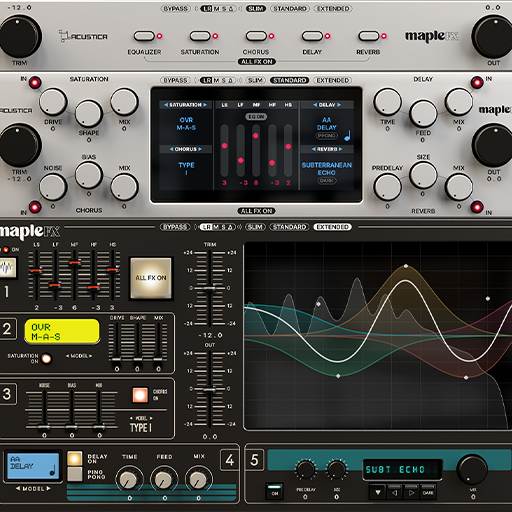The width and height of the screenshot is (512, 512).
Task: Click the quarter note icon in the standard delay display
Action: [347, 136]
